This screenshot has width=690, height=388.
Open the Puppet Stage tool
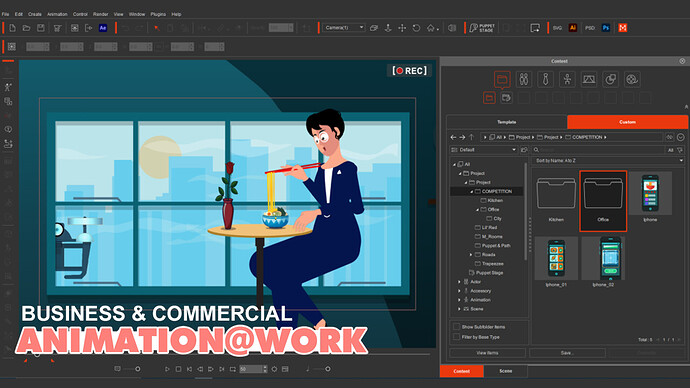tap(482, 28)
